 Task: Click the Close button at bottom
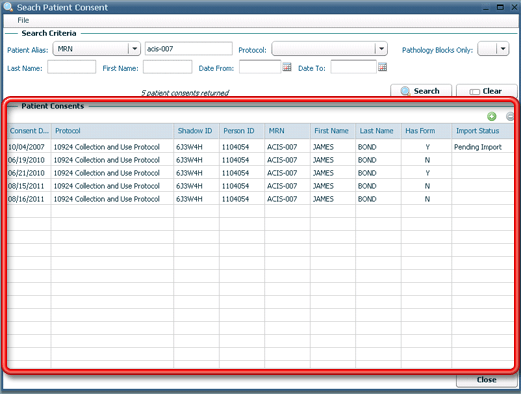486,380
